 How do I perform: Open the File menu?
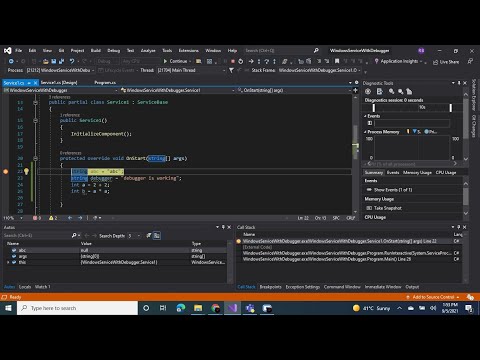click(18, 51)
